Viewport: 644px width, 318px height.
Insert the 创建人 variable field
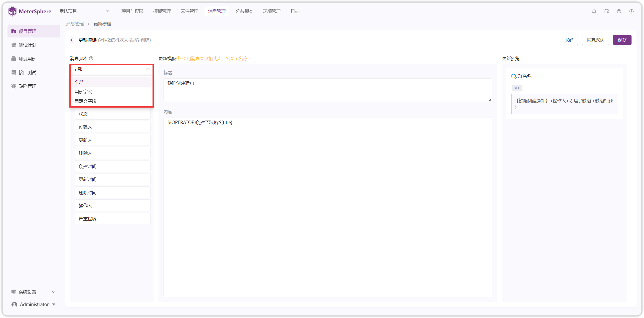(x=113, y=127)
